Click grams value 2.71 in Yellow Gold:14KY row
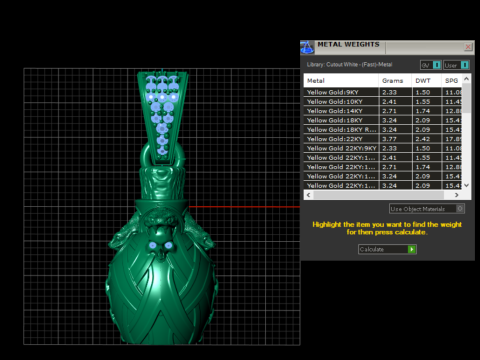The width and height of the screenshot is (480, 360). tap(389, 111)
